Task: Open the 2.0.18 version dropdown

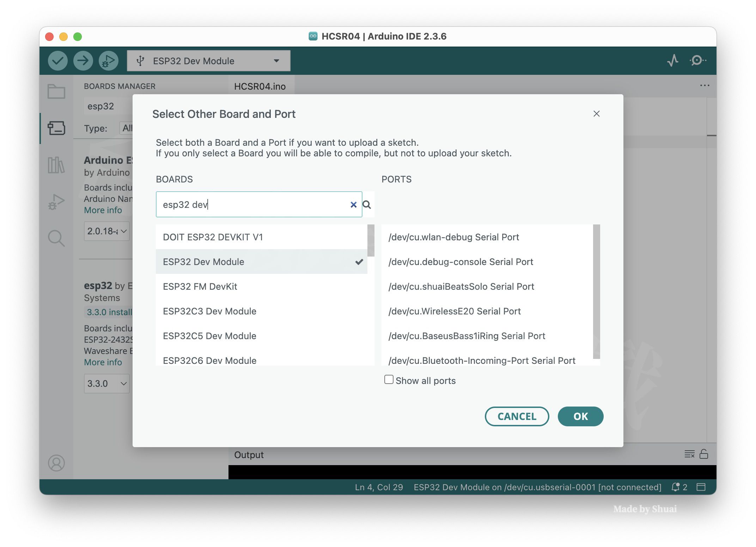Action: click(106, 231)
